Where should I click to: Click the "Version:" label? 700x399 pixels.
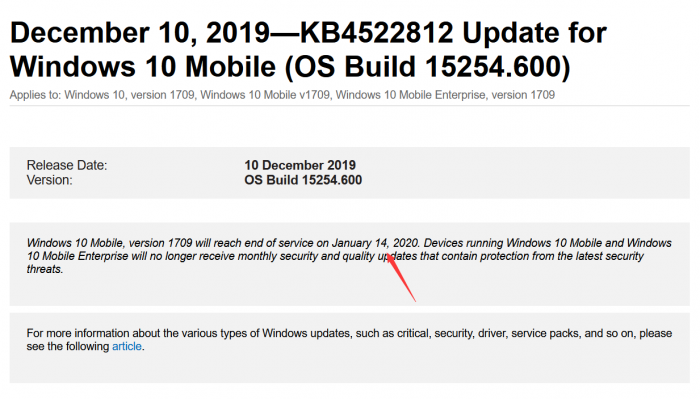[50, 180]
